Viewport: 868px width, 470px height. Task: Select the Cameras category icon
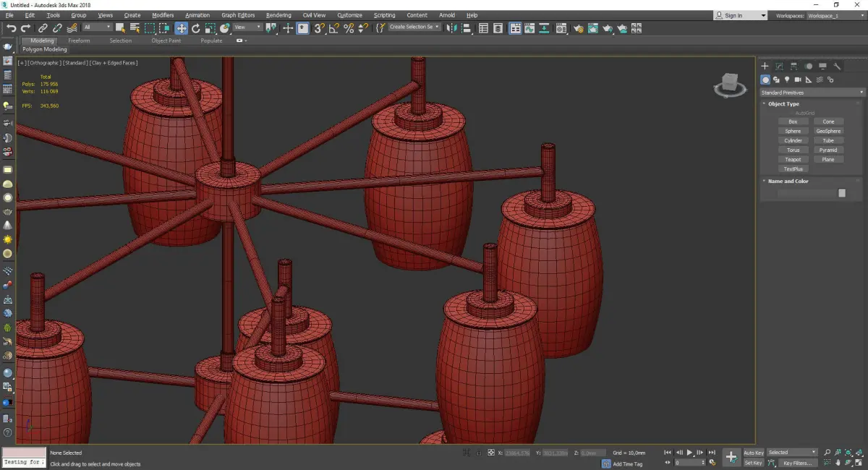pyautogui.click(x=798, y=80)
